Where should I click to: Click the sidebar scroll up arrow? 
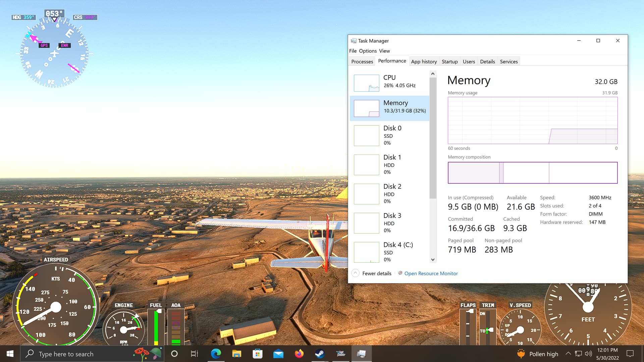pos(433,74)
